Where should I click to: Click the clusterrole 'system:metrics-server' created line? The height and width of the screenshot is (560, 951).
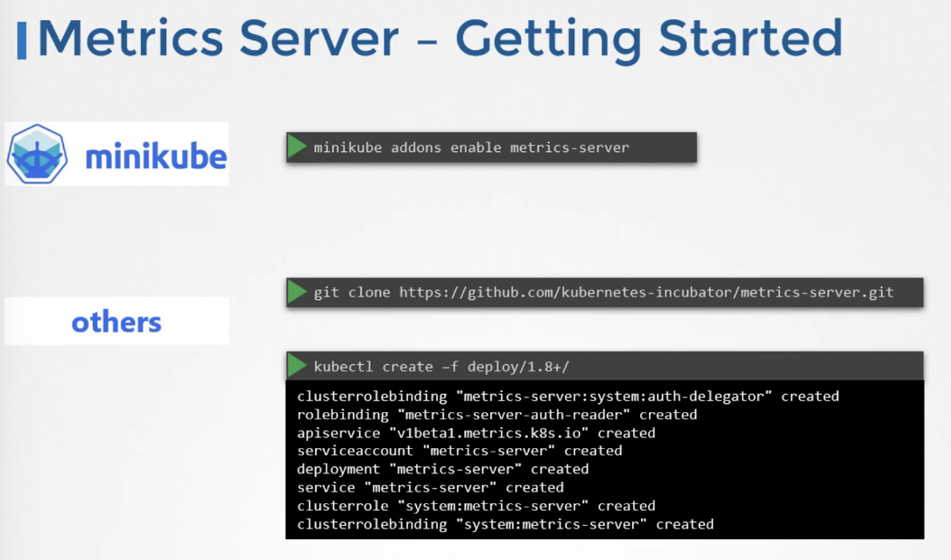(476, 506)
